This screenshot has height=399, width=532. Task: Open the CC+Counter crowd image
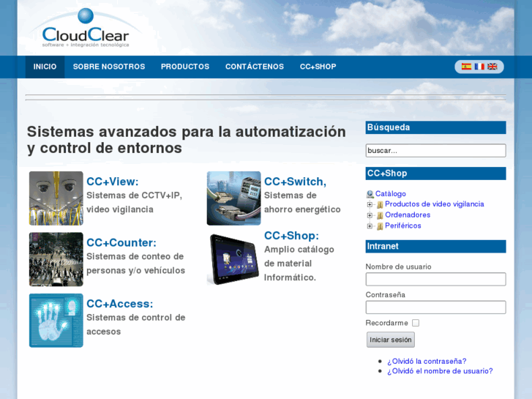pyautogui.click(x=56, y=259)
